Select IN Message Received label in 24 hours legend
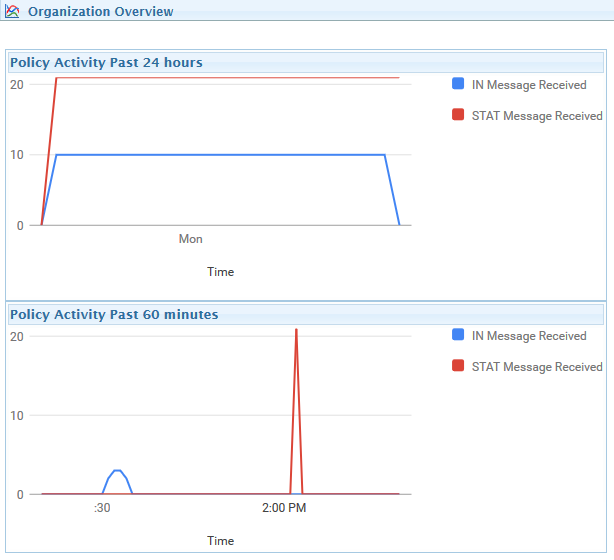Viewport: 614px width, 560px height. pos(529,85)
